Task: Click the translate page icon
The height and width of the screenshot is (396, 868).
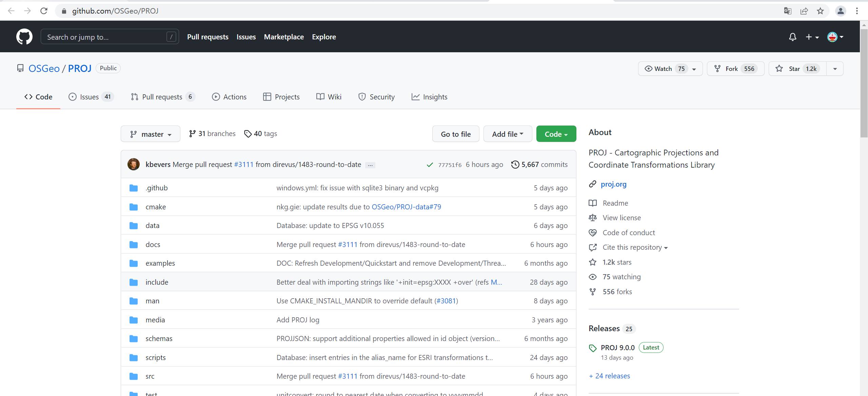Action: [788, 11]
